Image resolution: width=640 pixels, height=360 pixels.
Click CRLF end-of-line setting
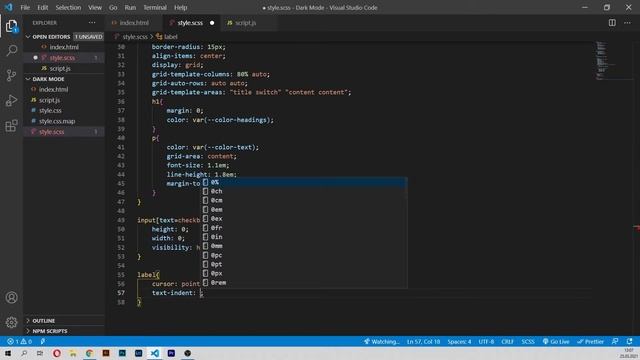pos(507,342)
